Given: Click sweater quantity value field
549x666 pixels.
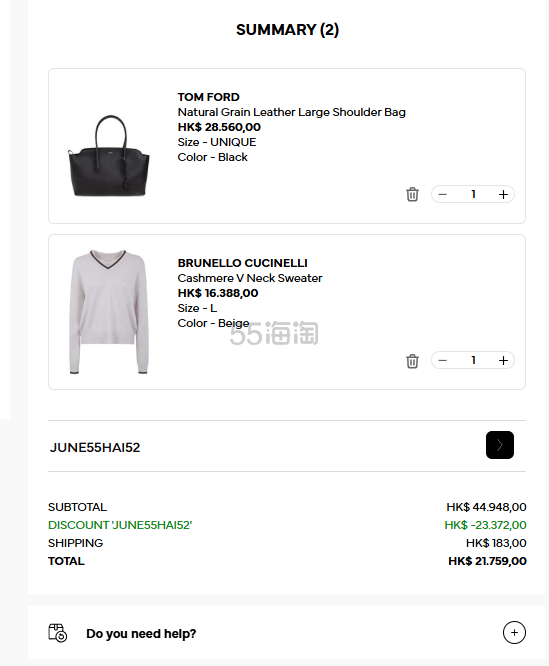Looking at the screenshot, I should coord(473,360).
